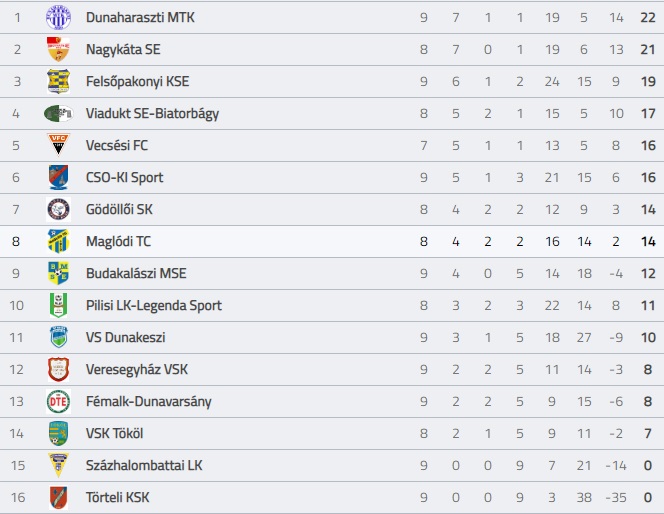Open the Százhalombattai LK pennant logo
Viewport: 664px width, 514px height.
click(x=58, y=465)
